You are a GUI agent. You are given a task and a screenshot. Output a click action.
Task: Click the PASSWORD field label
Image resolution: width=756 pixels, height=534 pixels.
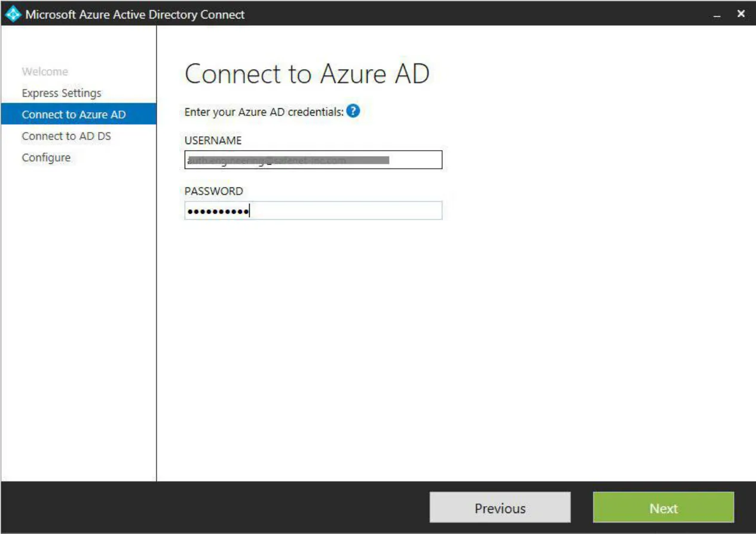coord(214,191)
